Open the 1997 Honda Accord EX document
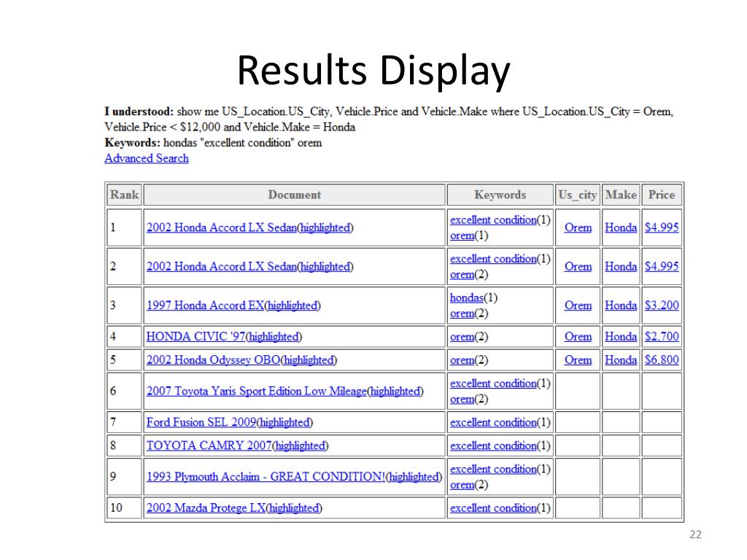The width and height of the screenshot is (747, 560). pyautogui.click(x=205, y=306)
